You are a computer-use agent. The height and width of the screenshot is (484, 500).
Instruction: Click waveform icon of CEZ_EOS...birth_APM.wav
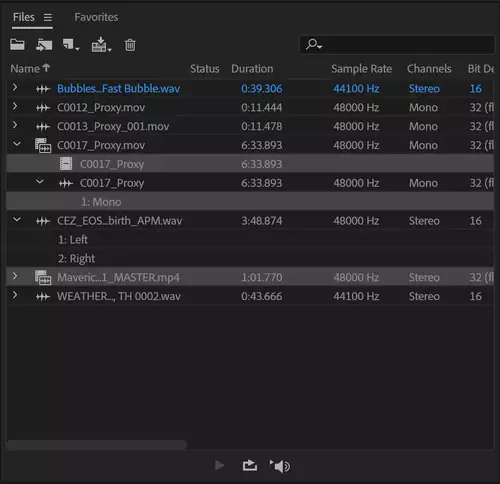43,221
